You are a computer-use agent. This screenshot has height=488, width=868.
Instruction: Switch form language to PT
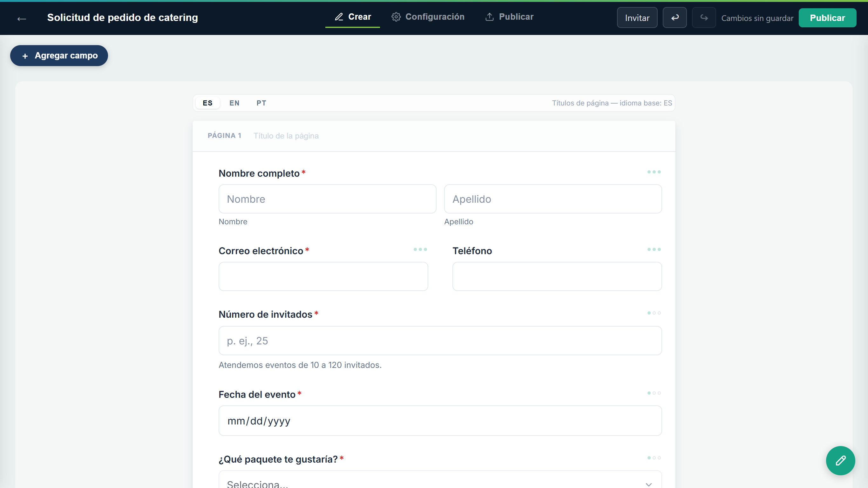click(261, 103)
